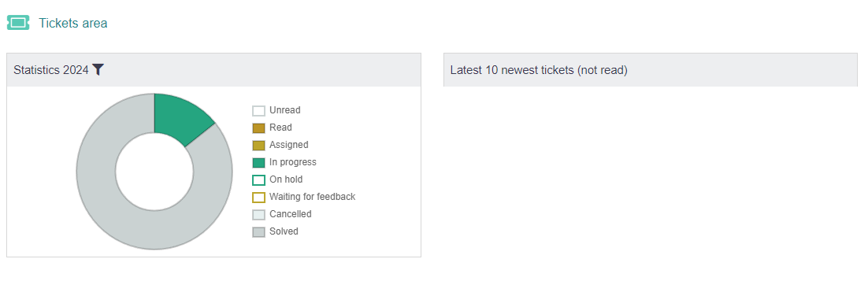Click the Cancelled legend text label

[x=291, y=214]
